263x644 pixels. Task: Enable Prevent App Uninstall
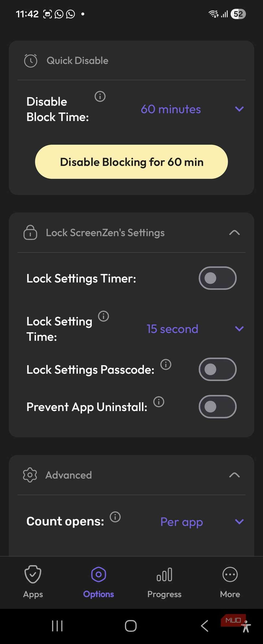[218, 407]
